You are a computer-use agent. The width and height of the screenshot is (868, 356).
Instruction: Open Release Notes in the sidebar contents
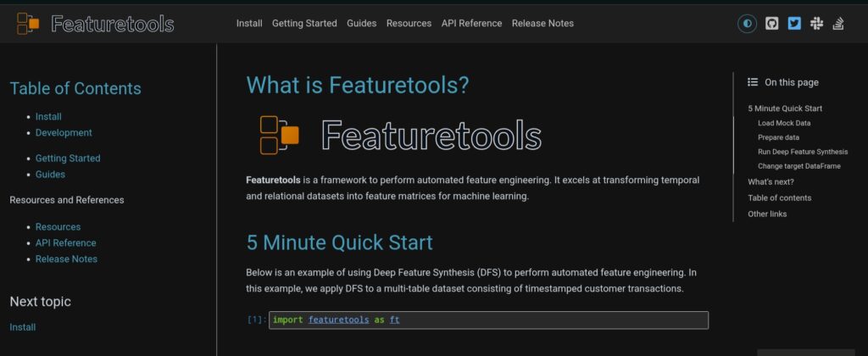click(66, 259)
